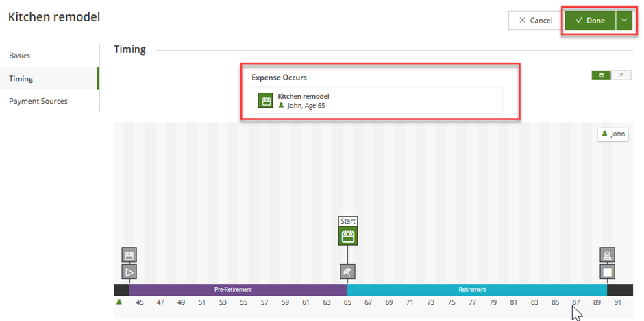Click the stop square icon at timeline end
This screenshot has width=644, height=321.
tap(607, 272)
